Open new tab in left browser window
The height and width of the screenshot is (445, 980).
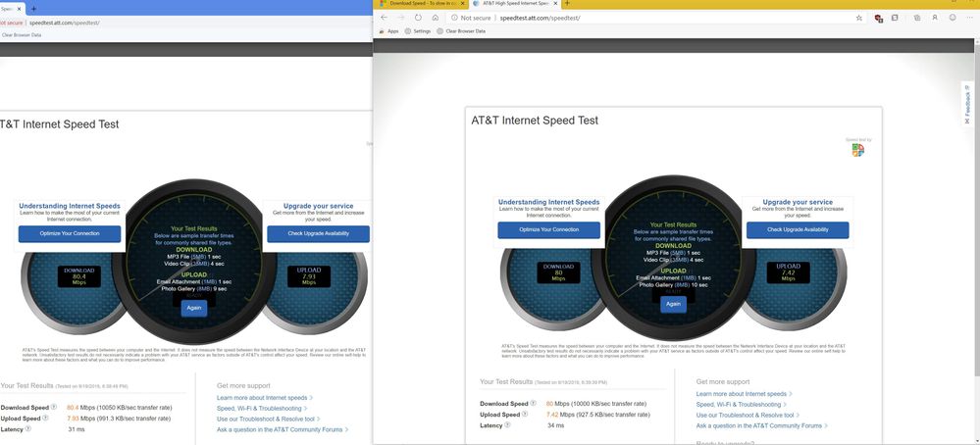click(33, 9)
